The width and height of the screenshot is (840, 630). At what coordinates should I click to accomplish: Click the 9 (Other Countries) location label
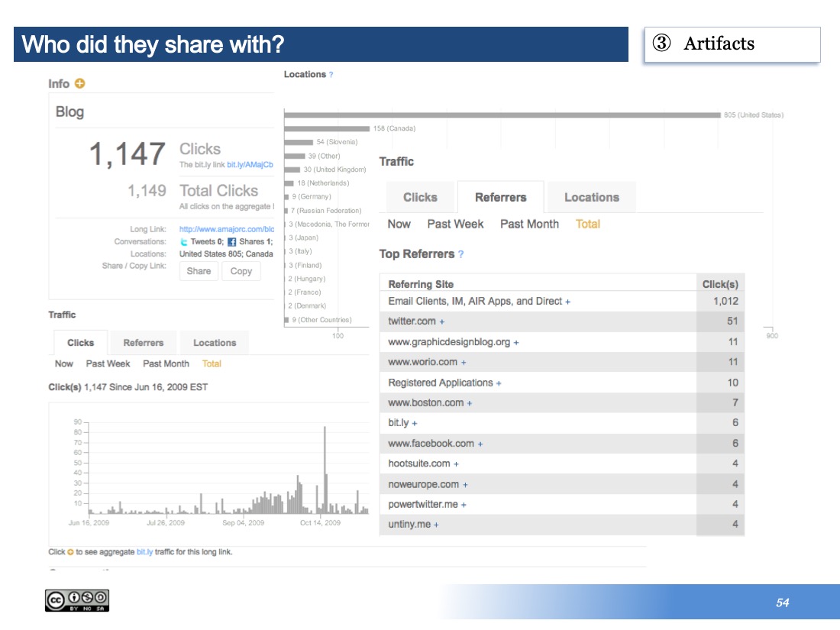tap(321, 320)
